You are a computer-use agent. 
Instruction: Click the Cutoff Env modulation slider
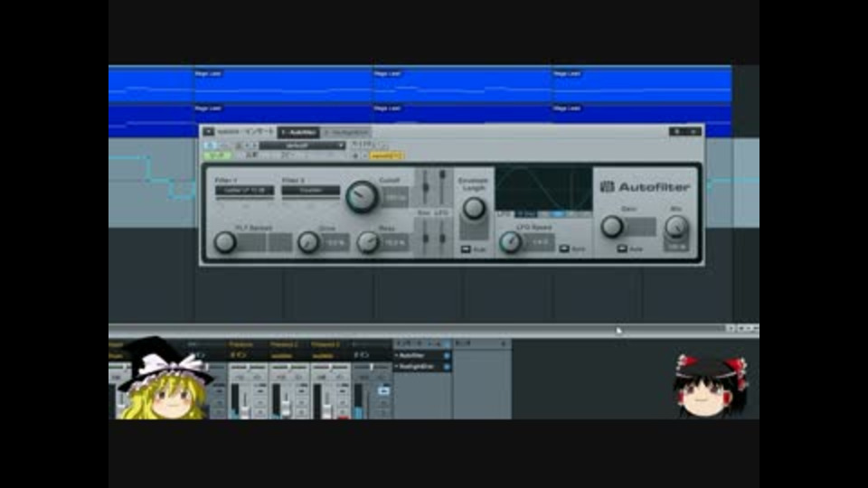click(425, 187)
